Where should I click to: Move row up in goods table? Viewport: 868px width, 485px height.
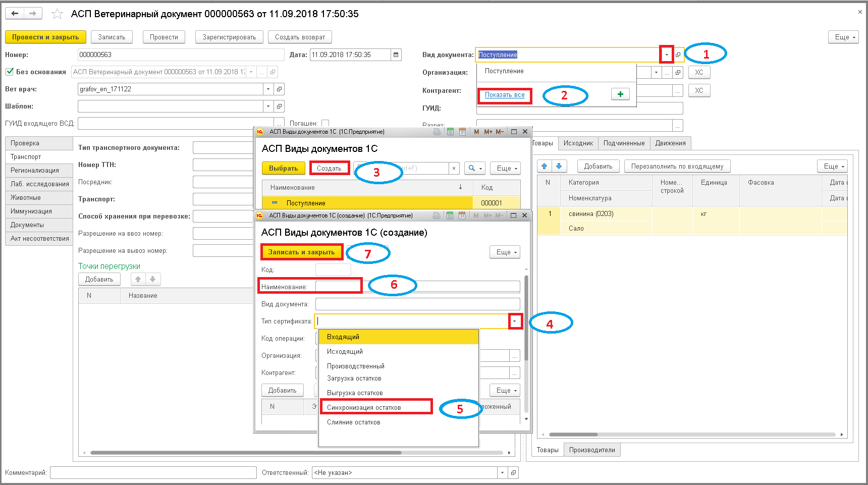[x=544, y=166]
